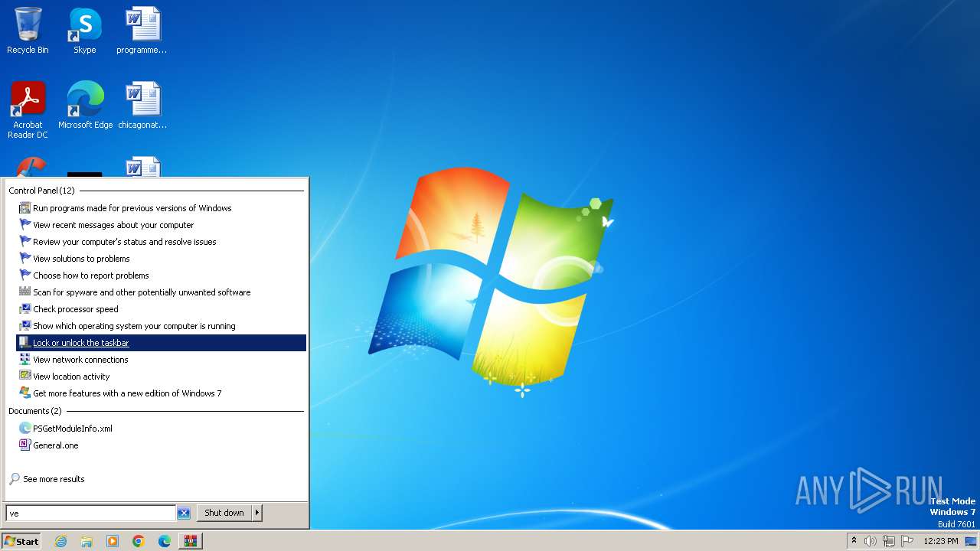
Task: Launch Microsoft Edge desktop shortcut
Action: [x=85, y=106]
